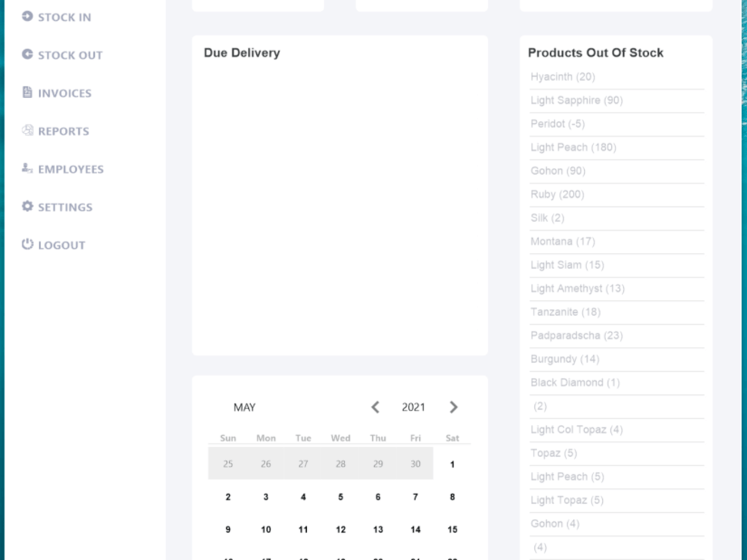This screenshot has height=560, width=747.
Task: Click the Employees person icon
Action: point(27,167)
